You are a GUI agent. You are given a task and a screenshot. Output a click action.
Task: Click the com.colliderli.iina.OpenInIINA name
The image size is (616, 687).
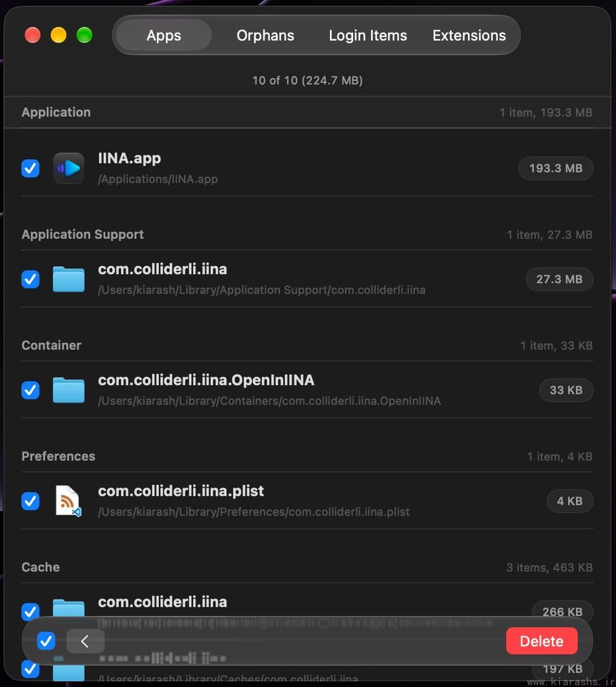click(x=206, y=380)
